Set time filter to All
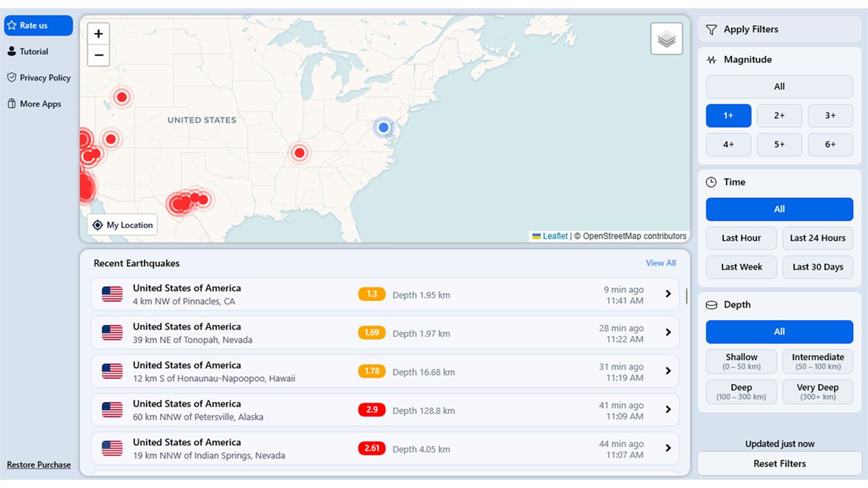 pos(779,209)
